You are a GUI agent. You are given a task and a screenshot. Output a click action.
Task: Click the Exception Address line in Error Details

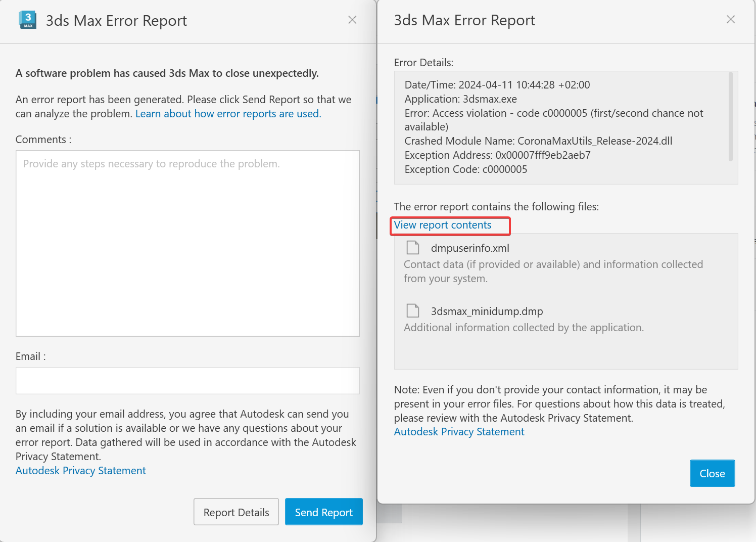[x=497, y=155]
